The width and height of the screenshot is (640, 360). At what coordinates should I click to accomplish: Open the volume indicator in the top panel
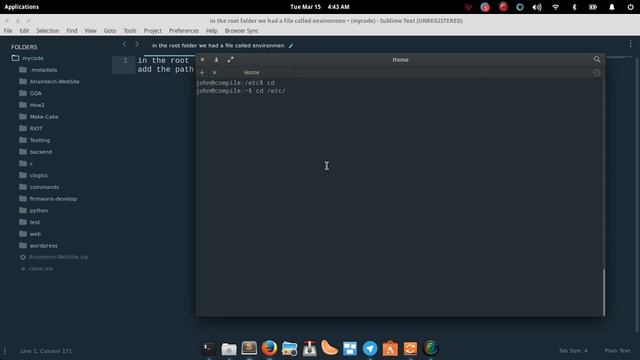(x=537, y=7)
